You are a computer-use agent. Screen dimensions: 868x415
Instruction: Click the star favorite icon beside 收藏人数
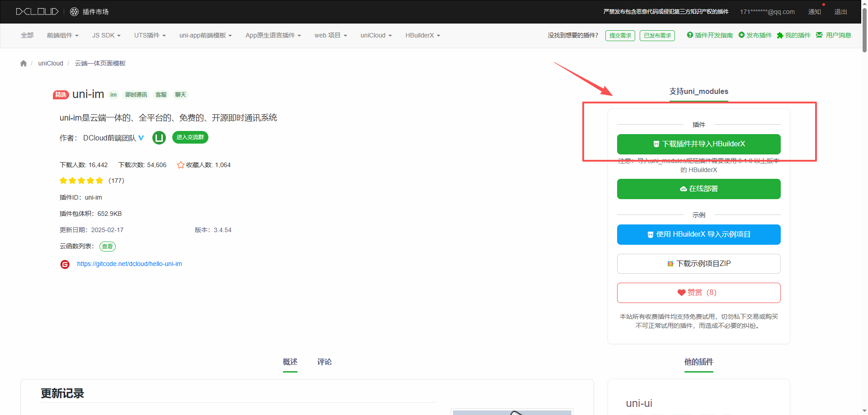(181, 165)
